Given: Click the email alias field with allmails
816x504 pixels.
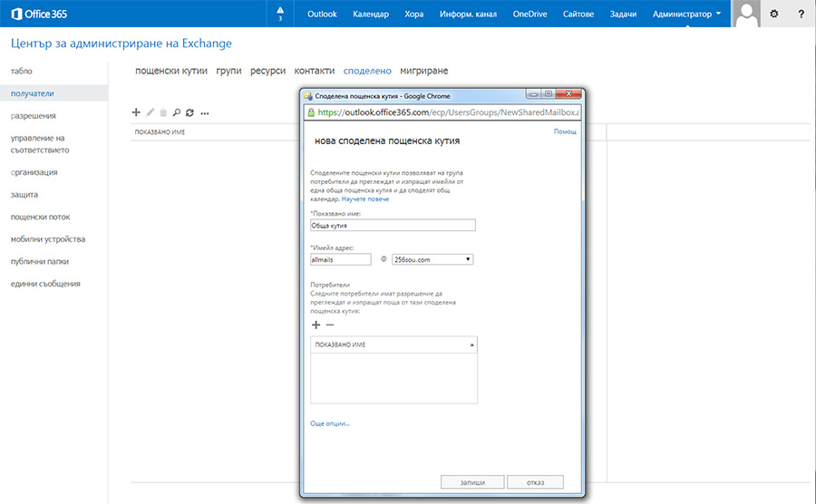Looking at the screenshot, I should coord(341,259).
